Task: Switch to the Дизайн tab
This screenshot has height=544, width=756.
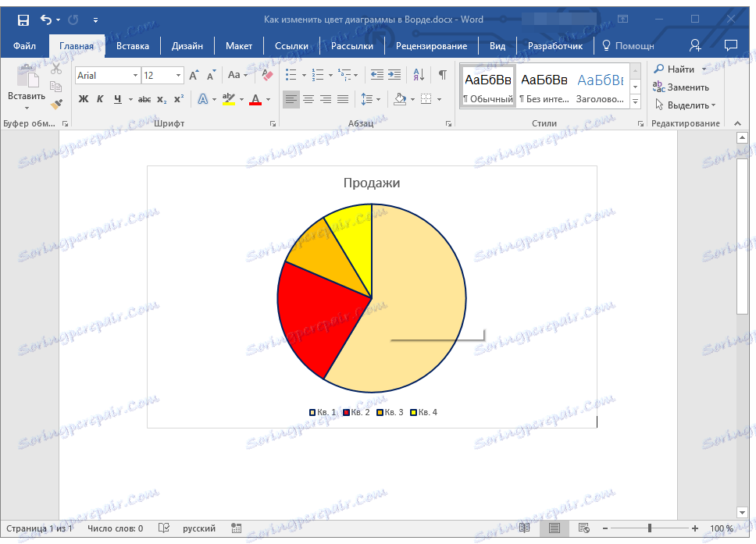Action: click(x=187, y=46)
